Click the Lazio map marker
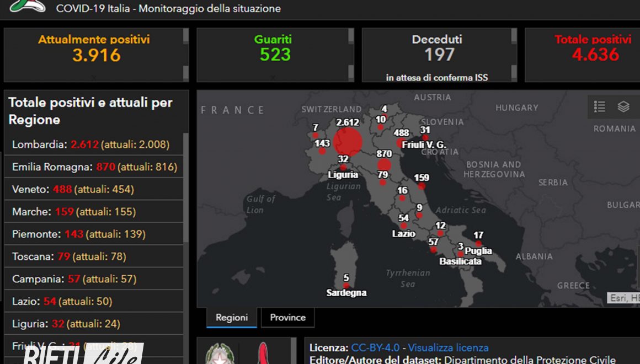Viewport: 640px width, 364px height. [403, 226]
